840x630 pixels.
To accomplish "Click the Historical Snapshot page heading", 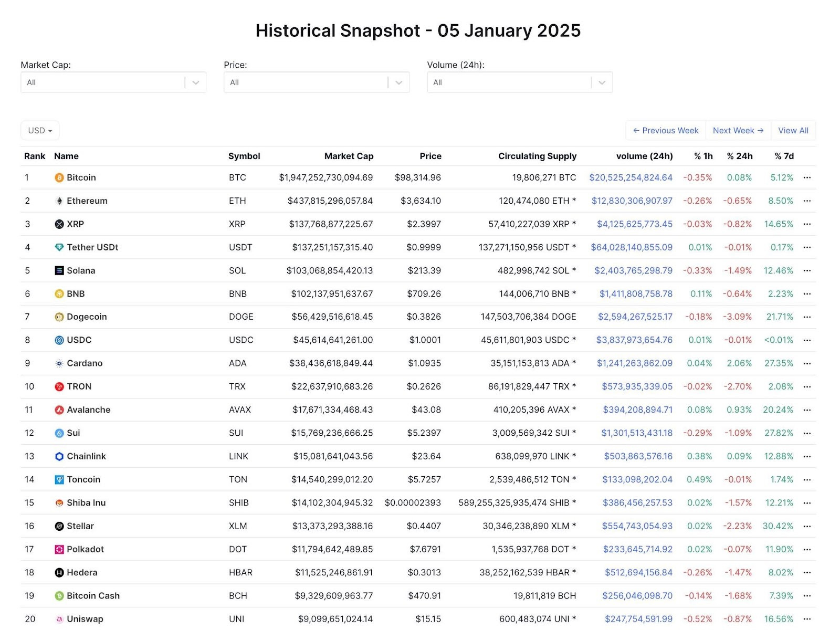I will point(418,30).
